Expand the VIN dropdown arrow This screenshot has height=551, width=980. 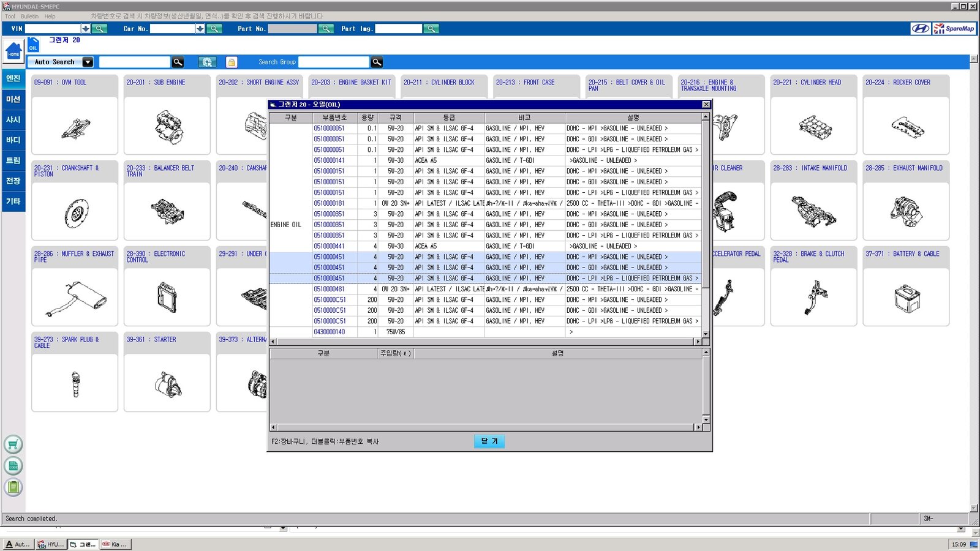[x=86, y=29]
